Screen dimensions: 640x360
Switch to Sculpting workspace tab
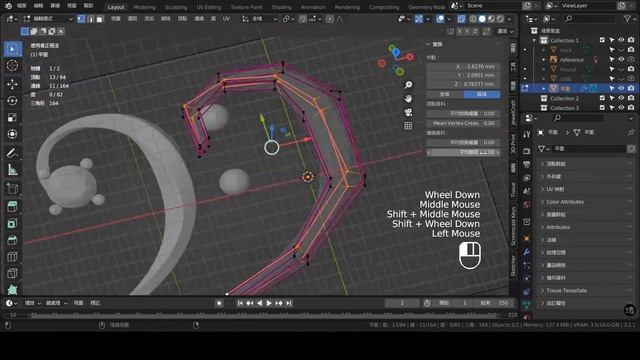[x=176, y=7]
